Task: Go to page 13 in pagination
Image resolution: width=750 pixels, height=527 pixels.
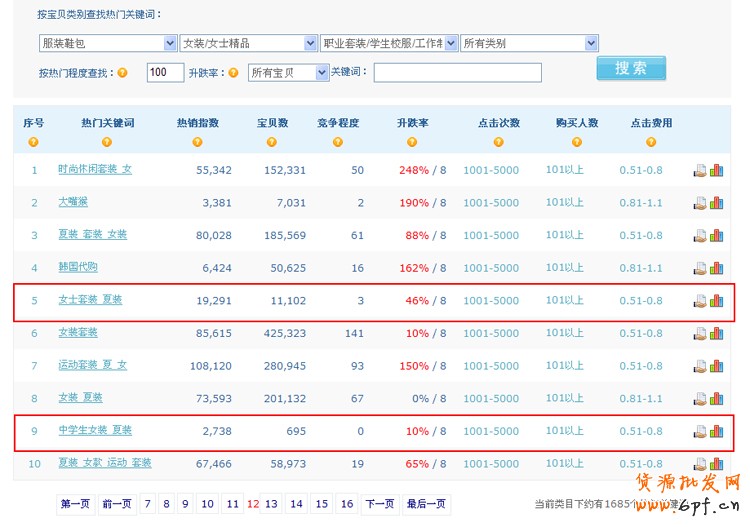Action: point(271,504)
